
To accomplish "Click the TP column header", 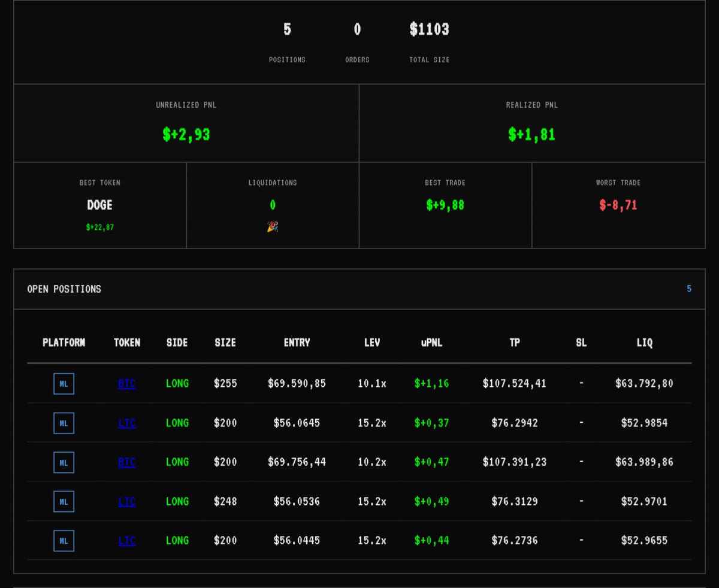I will [515, 343].
